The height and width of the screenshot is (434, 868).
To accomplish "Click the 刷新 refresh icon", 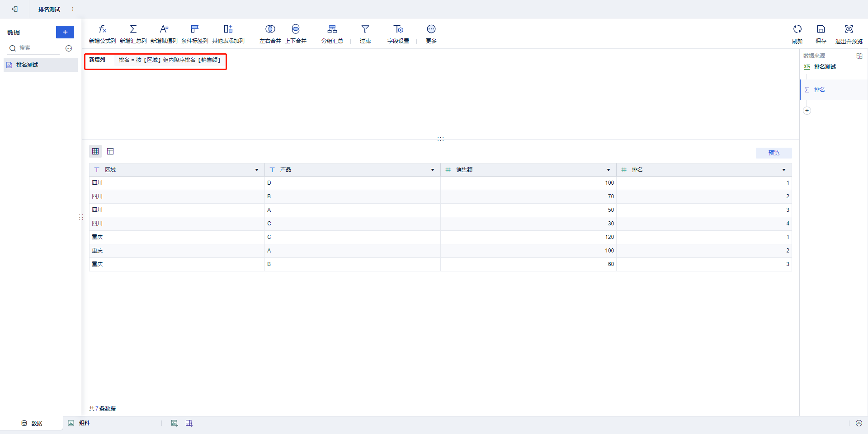I will tap(797, 29).
